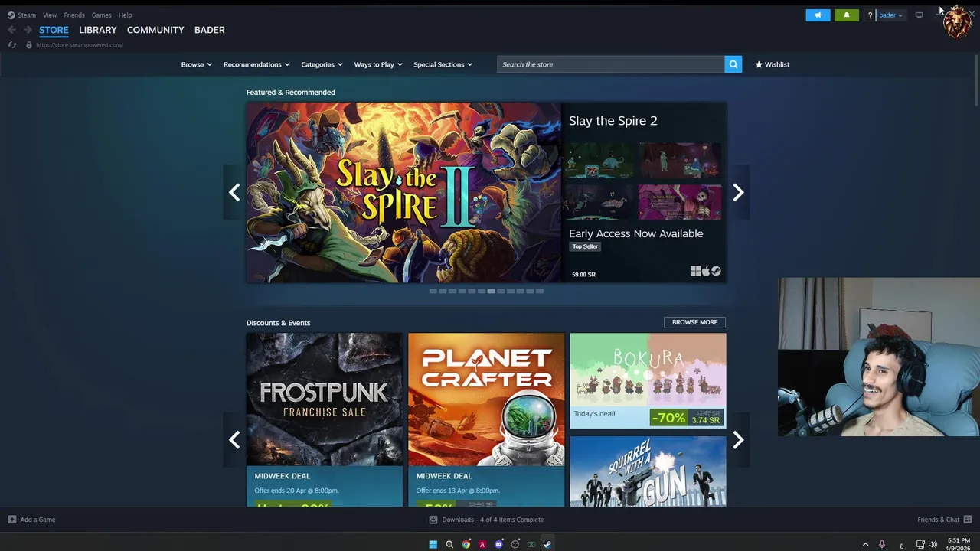Enter Big Picture mode via monitor icon
980x551 pixels.
(x=919, y=15)
